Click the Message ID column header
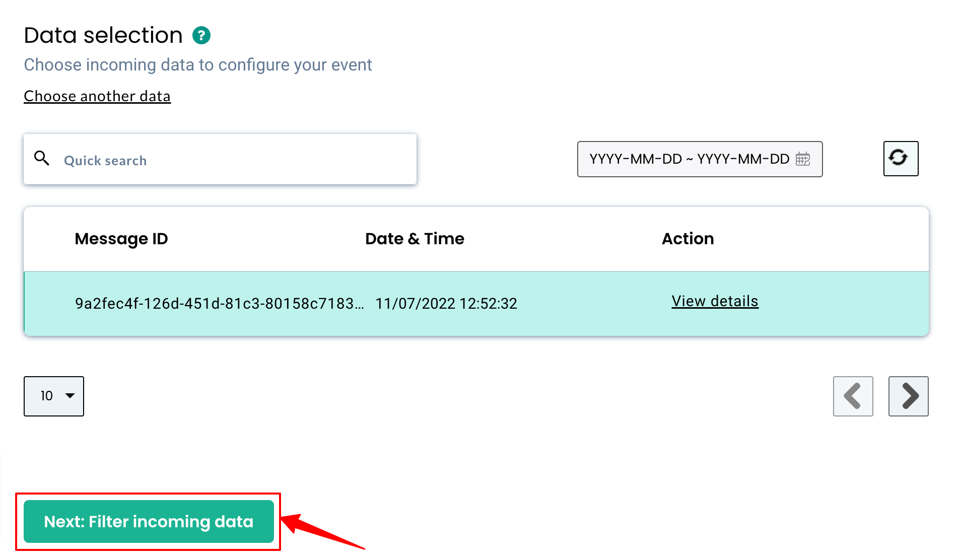Viewport: 961px width, 560px height. coord(121,239)
